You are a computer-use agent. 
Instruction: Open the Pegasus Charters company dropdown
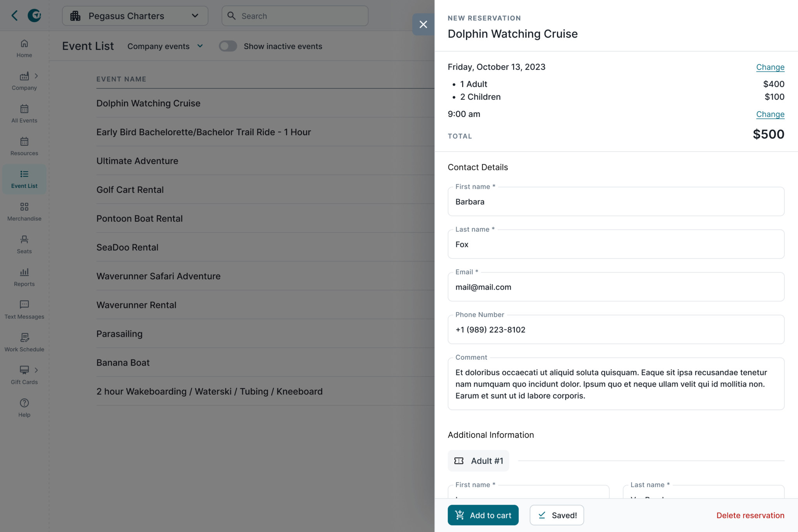click(x=135, y=16)
